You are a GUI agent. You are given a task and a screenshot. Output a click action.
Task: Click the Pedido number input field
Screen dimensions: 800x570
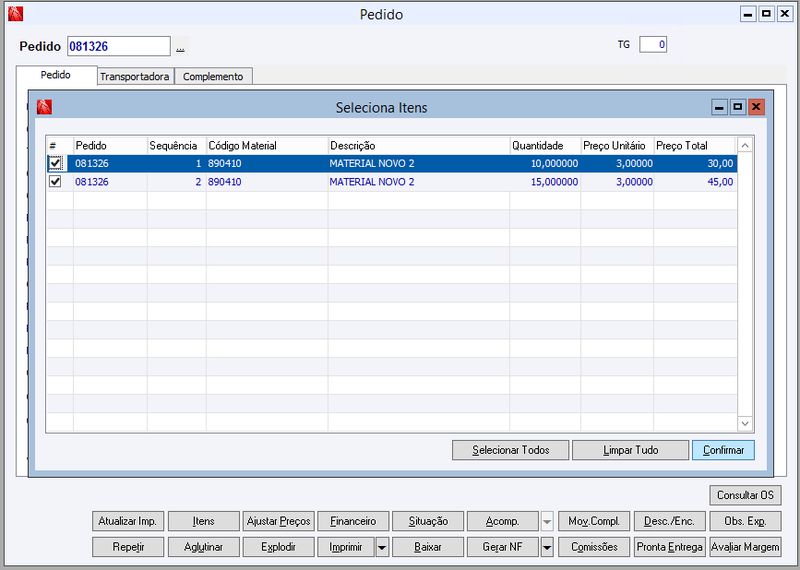[119, 46]
